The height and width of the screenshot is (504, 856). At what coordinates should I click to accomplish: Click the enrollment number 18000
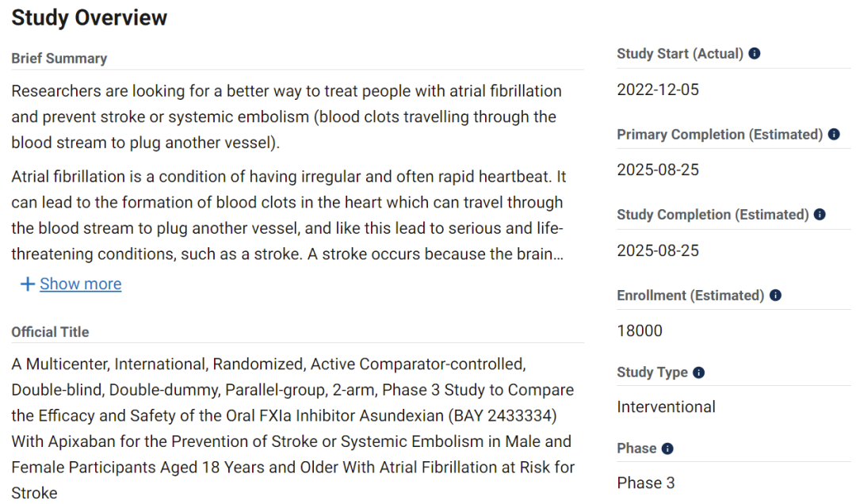pos(640,330)
